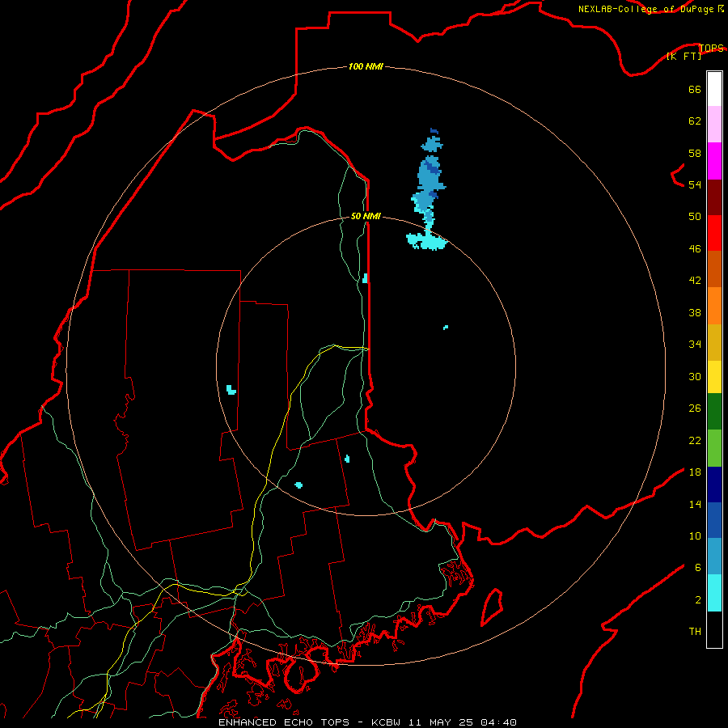Click the navy legend swatch between 18 and 14
The image size is (728, 728).
(x=714, y=485)
